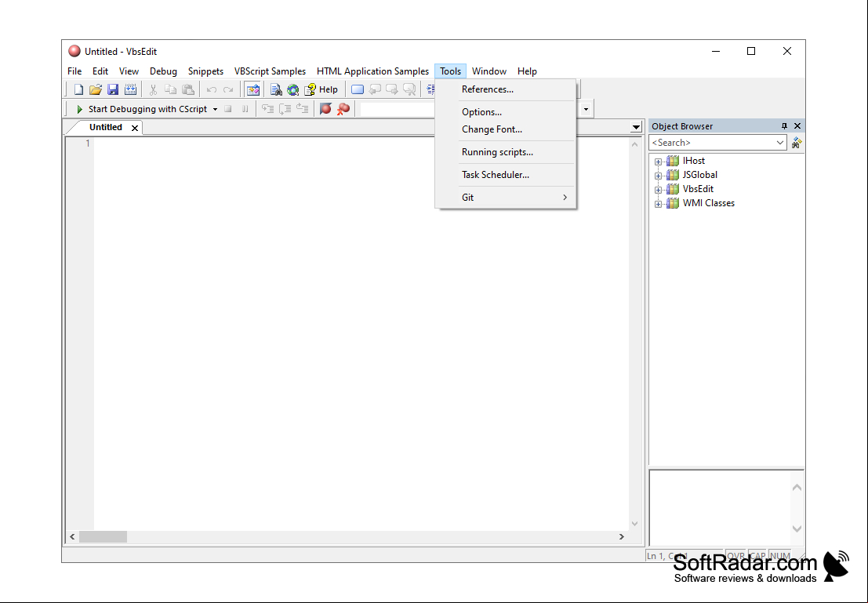Open toolbar combo box dropdown arrow
868x603 pixels.
(x=586, y=109)
